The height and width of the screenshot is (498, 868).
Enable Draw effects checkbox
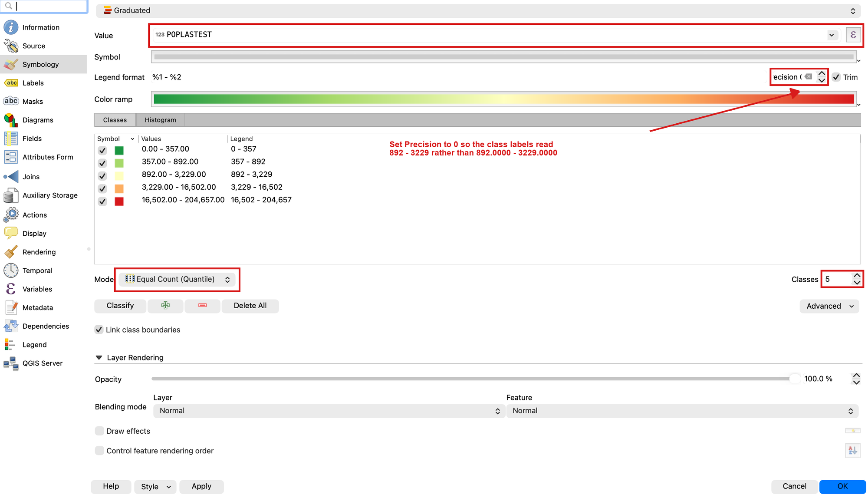click(x=99, y=431)
